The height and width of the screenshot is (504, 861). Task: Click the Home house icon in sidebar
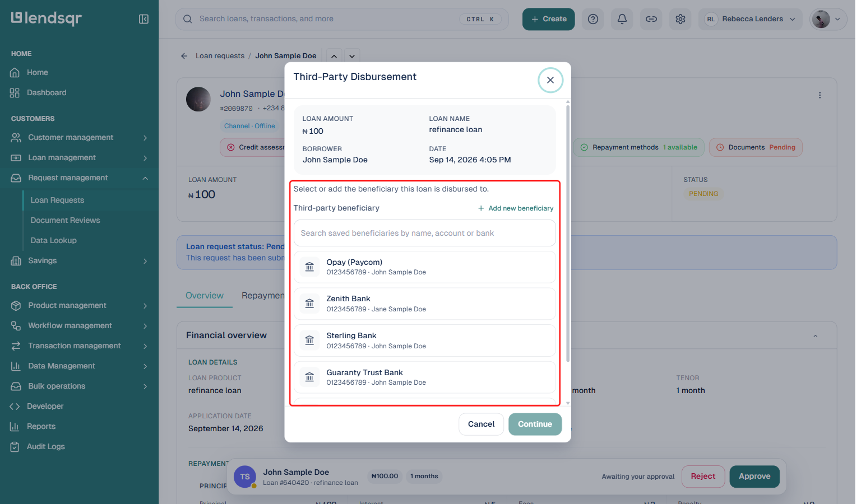coord(15,73)
